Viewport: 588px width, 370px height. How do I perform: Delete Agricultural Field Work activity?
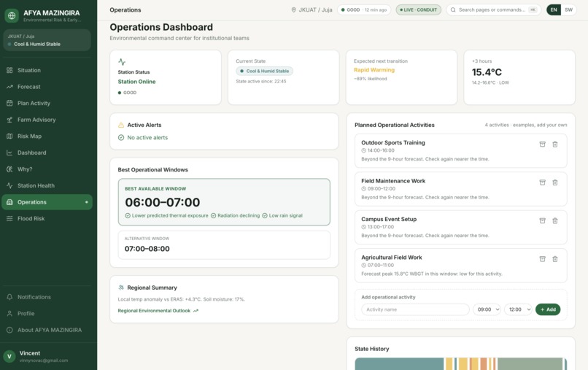click(x=555, y=259)
